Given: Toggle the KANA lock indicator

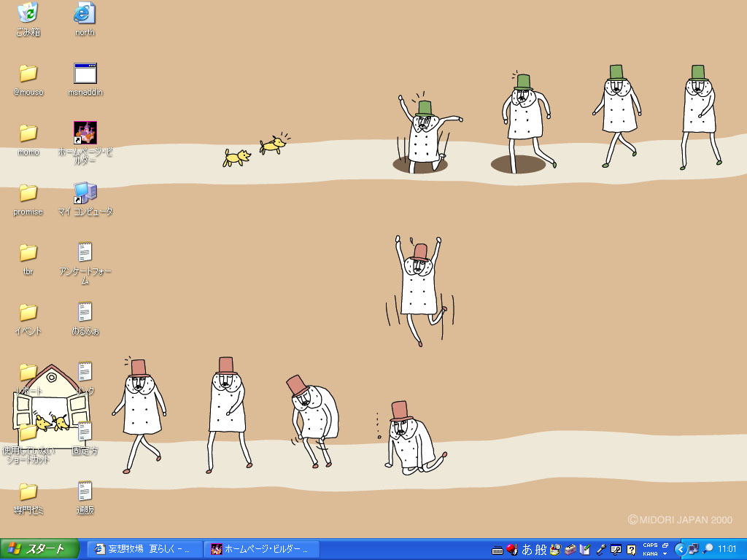Looking at the screenshot, I should point(650,554).
